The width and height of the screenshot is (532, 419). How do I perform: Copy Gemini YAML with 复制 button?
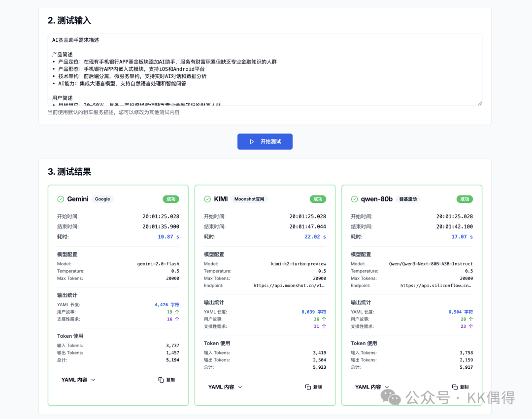(166, 380)
